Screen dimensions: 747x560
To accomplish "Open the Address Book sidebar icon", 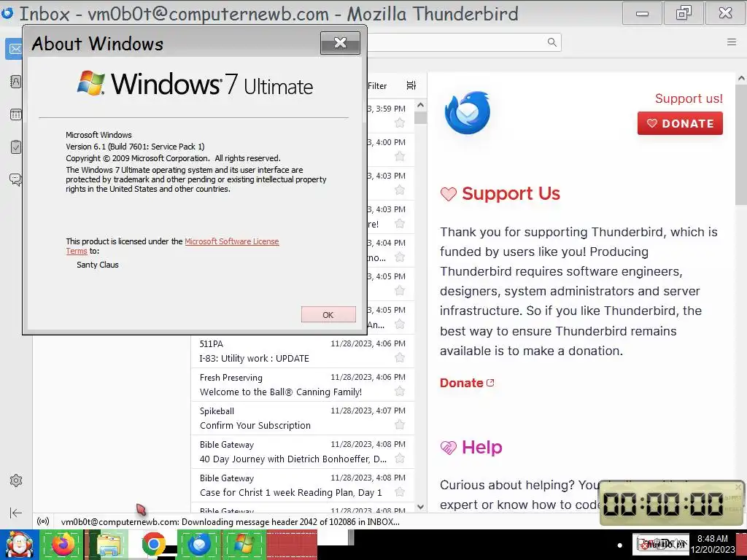I will pos(15,82).
